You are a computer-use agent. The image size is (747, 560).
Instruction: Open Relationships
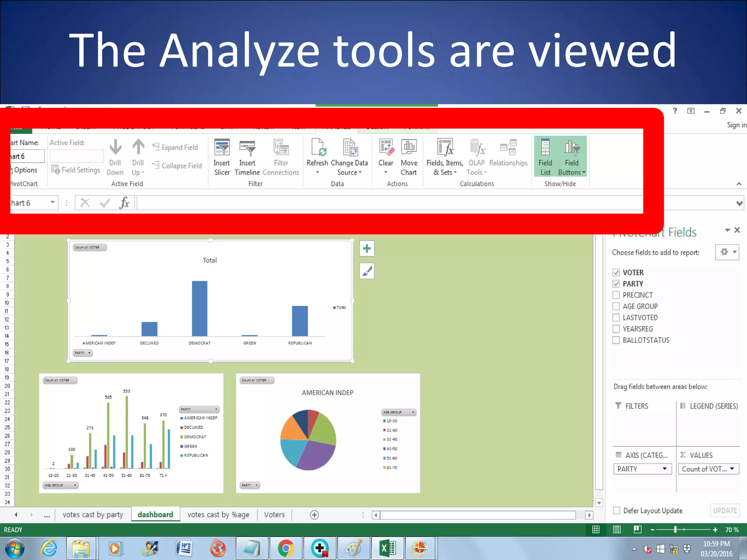pos(508,153)
